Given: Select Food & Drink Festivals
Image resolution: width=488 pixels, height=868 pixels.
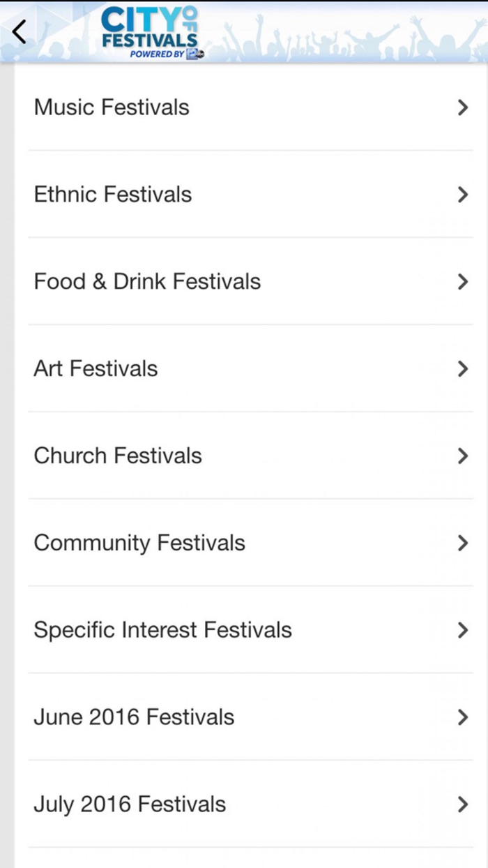Looking at the screenshot, I should point(147,282).
